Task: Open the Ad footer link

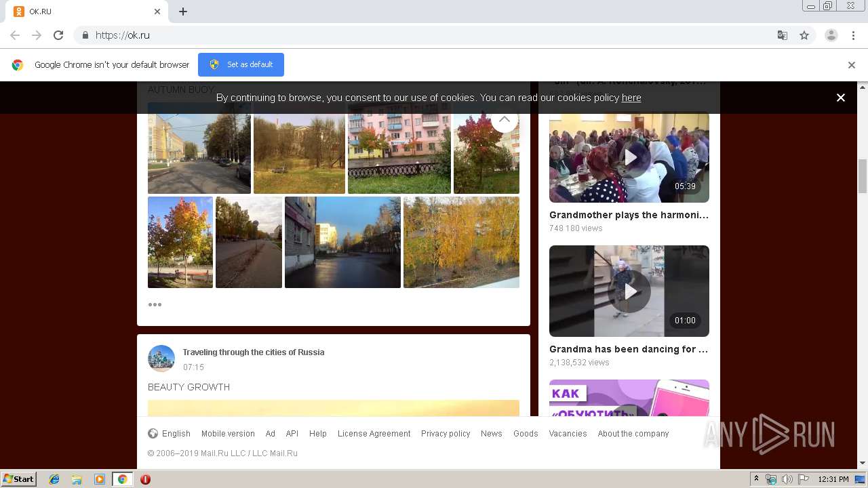Action: pyautogui.click(x=271, y=434)
